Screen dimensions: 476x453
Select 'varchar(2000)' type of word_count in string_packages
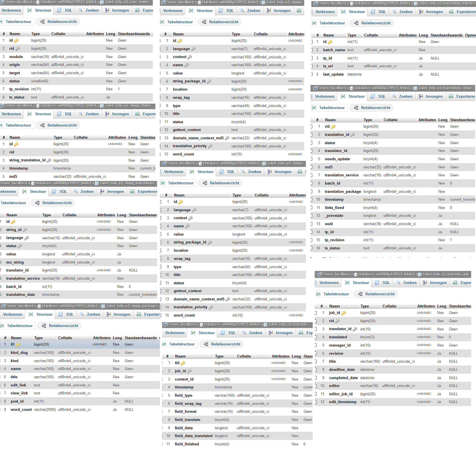pyautogui.click(x=45, y=410)
